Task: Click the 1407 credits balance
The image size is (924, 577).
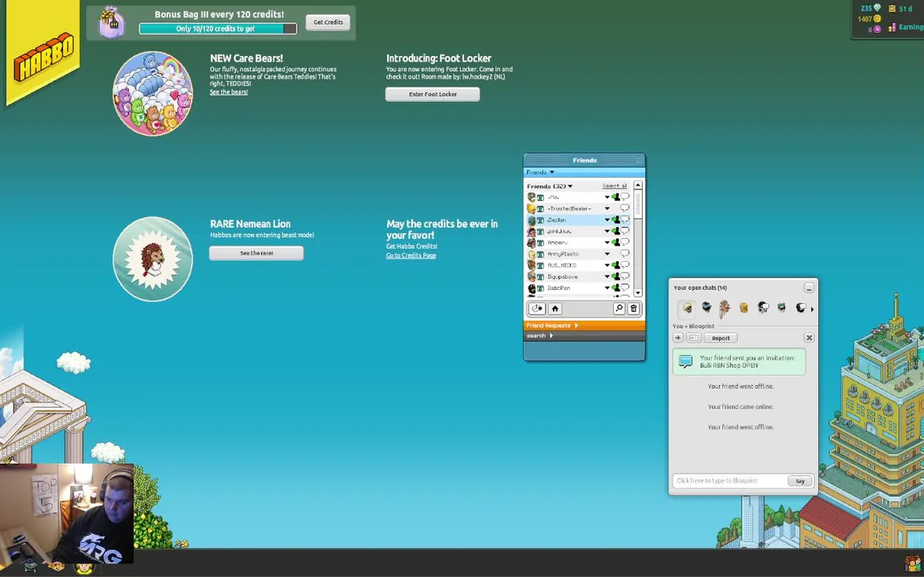Action: 870,19
